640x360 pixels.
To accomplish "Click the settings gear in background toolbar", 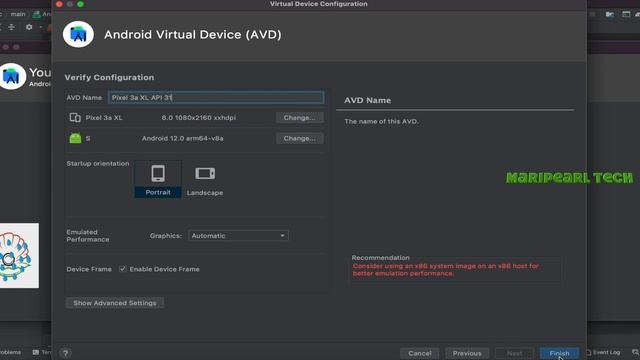I will coord(29,27).
